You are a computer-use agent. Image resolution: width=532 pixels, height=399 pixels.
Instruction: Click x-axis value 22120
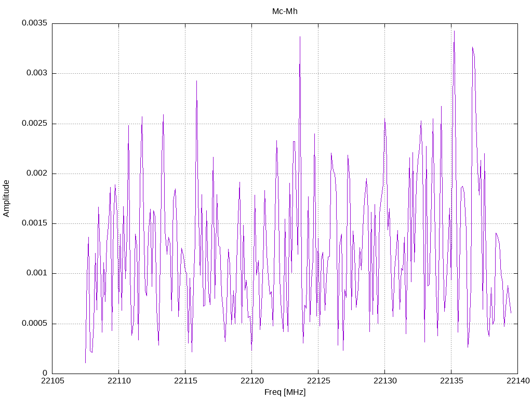coord(252,381)
